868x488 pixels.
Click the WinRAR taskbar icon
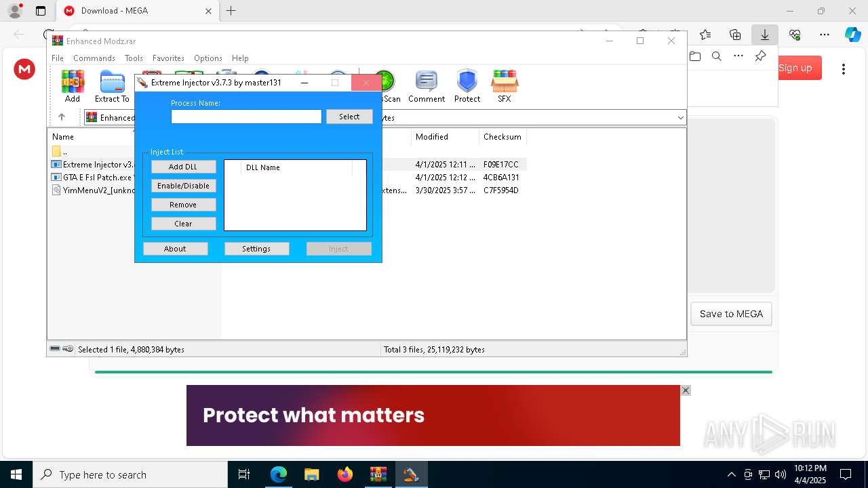(378, 474)
